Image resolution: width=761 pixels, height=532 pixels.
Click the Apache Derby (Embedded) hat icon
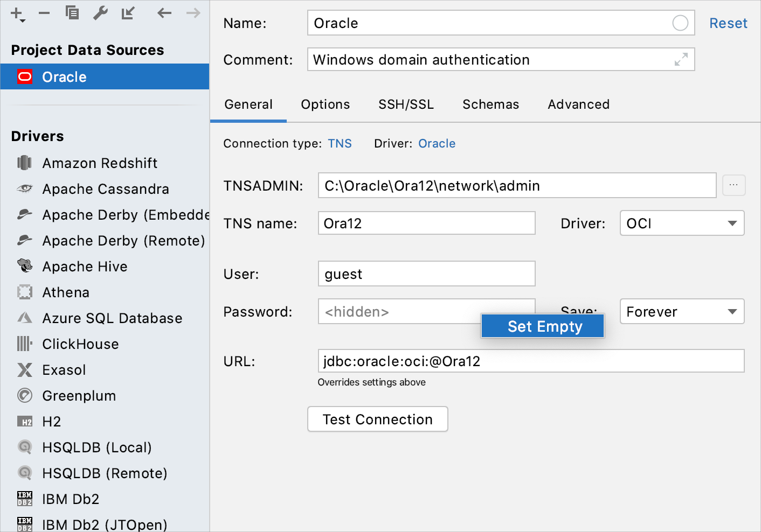[x=24, y=214]
